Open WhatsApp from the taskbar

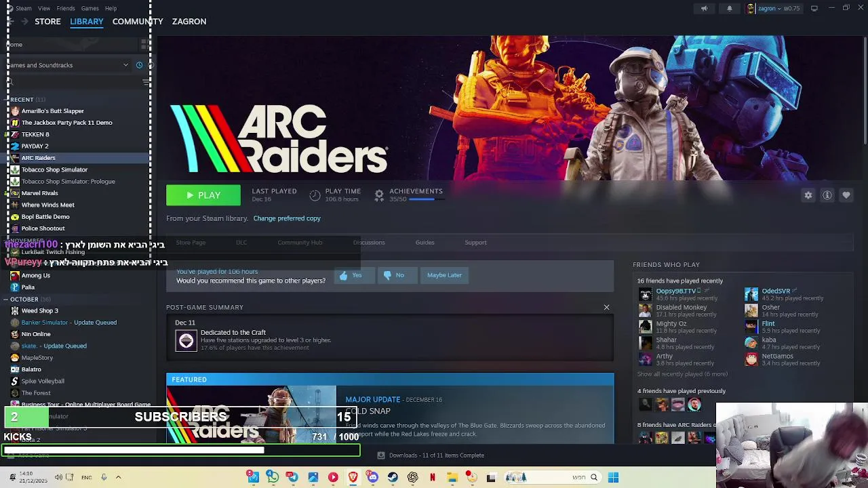pos(272,477)
